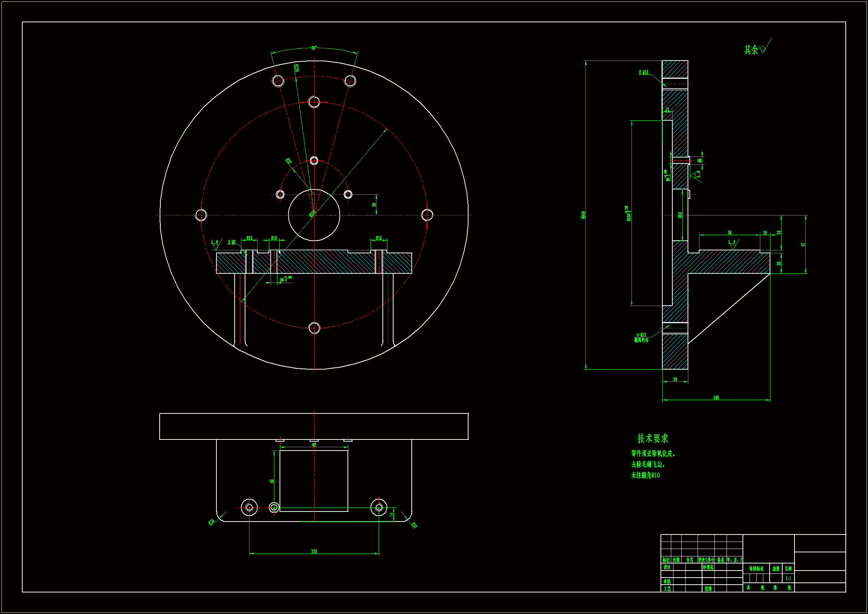Click the Ø10 dimension above hatched section

point(274,238)
